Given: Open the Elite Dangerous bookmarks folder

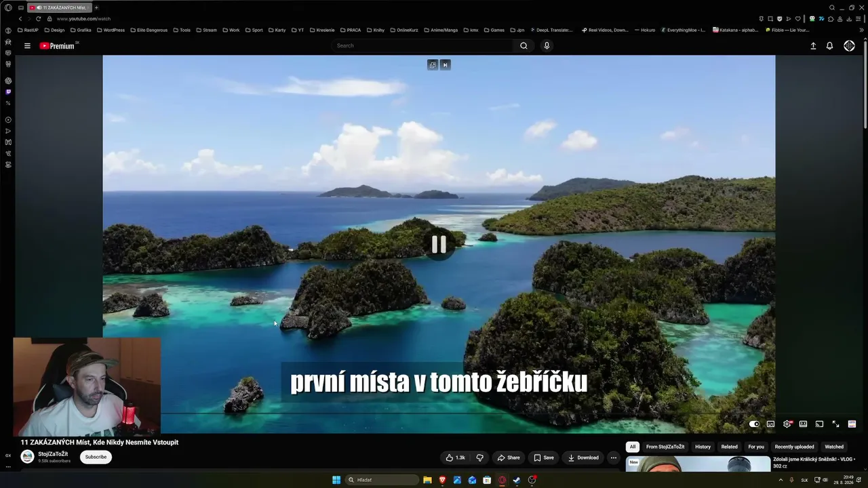Looking at the screenshot, I should click(x=149, y=30).
